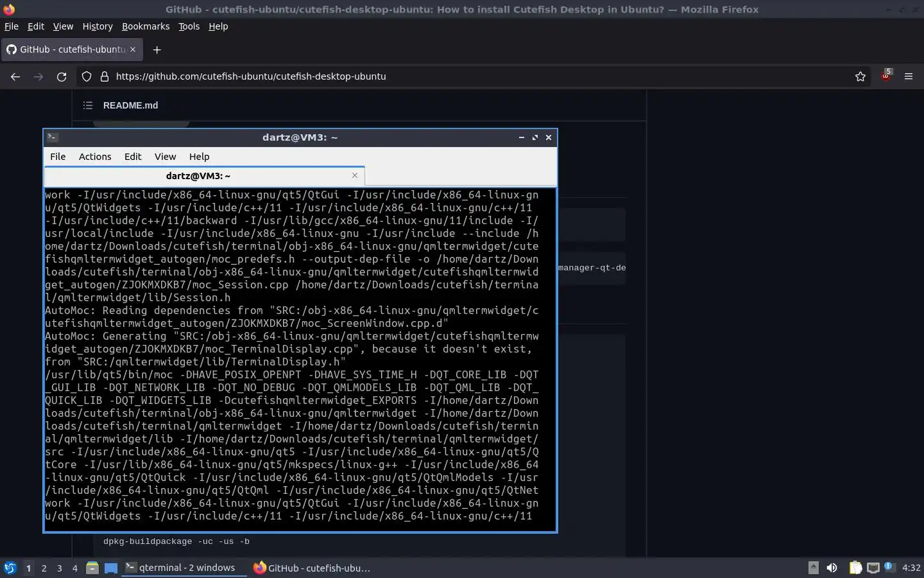Switch to virtual desktop 3
This screenshot has height=578, width=924.
pyautogui.click(x=59, y=568)
